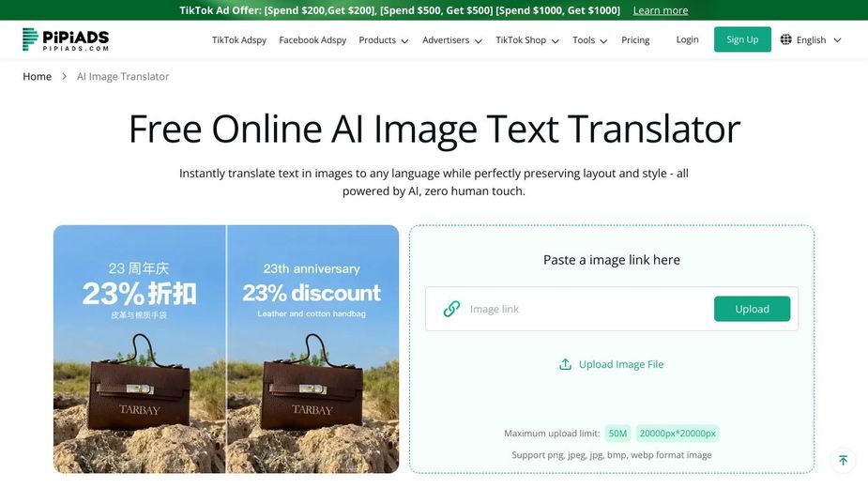Click the chain link icon
The image size is (868, 488).
pyautogui.click(x=451, y=309)
